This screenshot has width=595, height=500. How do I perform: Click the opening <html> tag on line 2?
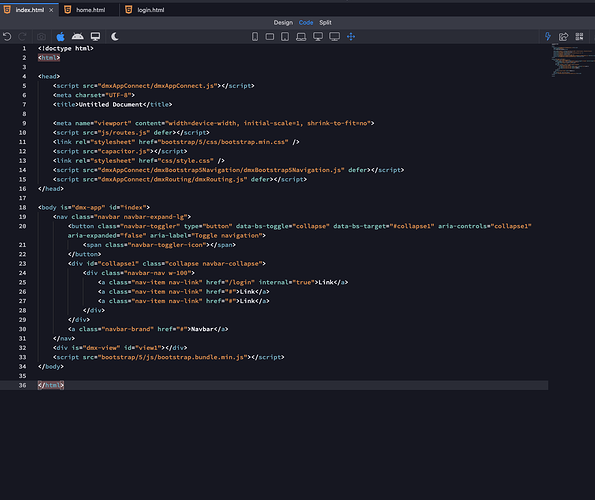coord(49,58)
